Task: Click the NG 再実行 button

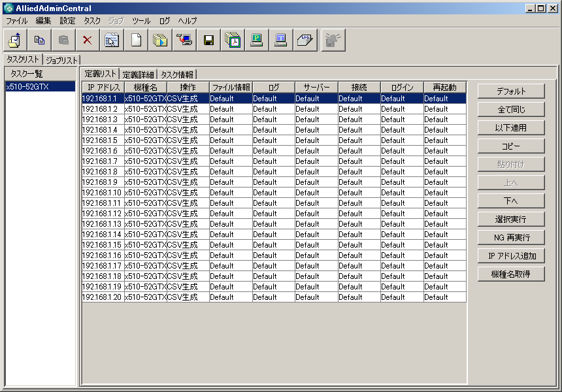Action: pyautogui.click(x=511, y=238)
